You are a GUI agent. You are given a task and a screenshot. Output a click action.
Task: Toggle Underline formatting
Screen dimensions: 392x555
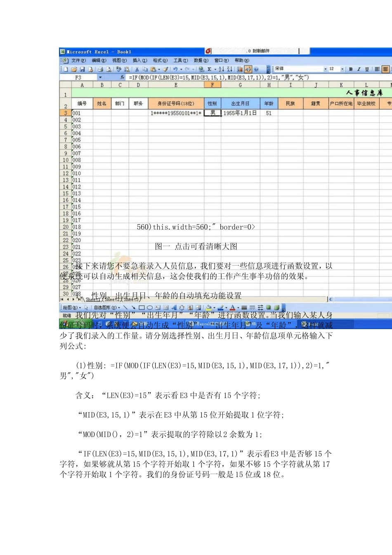[x=367, y=69]
